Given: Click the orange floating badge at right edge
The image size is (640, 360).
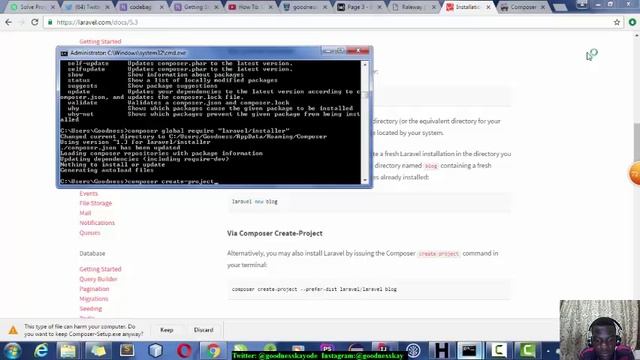Looking at the screenshot, I should (x=634, y=173).
